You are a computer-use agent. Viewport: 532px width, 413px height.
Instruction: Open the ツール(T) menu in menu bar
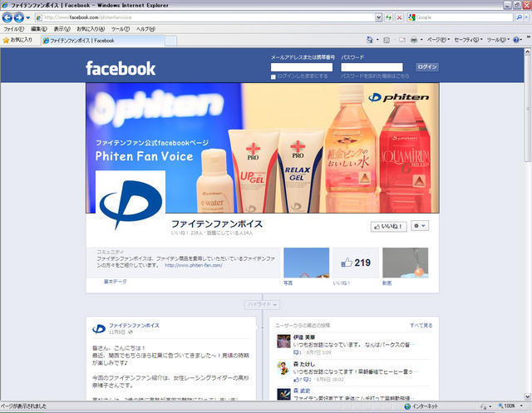coord(120,28)
